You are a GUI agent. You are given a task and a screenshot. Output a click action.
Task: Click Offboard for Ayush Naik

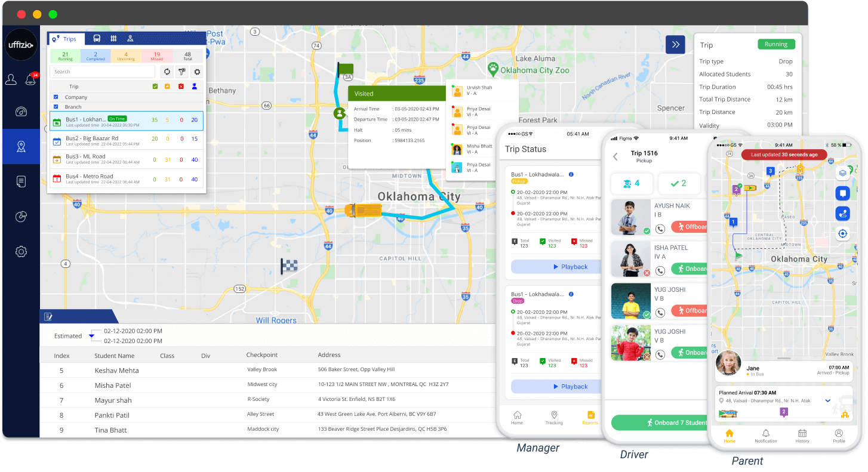click(690, 227)
